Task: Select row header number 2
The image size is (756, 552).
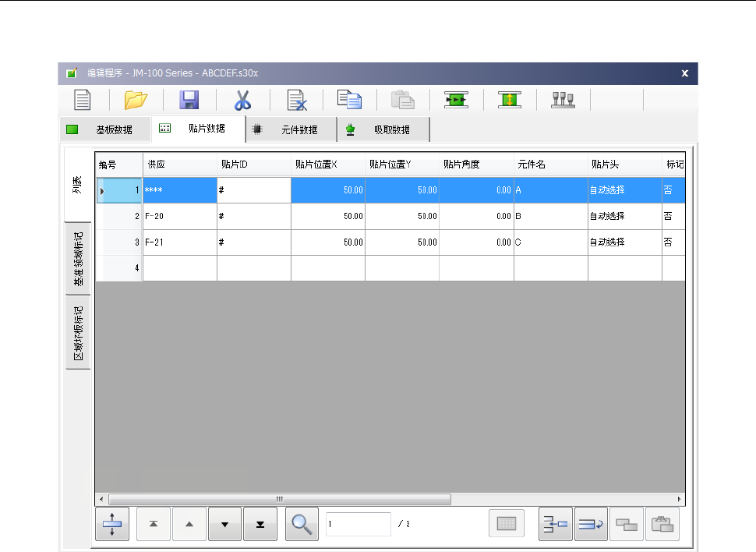Action: (x=119, y=216)
